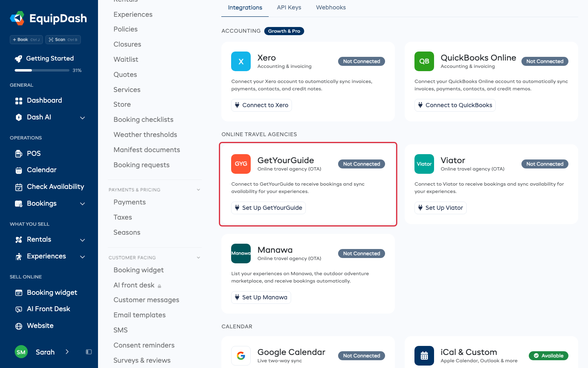Switch to the Webhooks tab
Viewport: 588px width, 368px height.
[x=331, y=7]
